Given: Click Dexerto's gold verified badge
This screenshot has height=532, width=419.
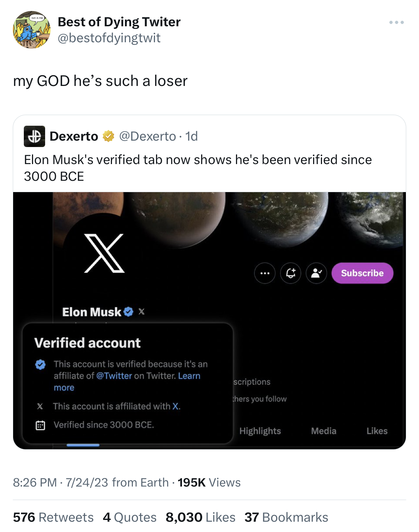Looking at the screenshot, I should coord(108,136).
